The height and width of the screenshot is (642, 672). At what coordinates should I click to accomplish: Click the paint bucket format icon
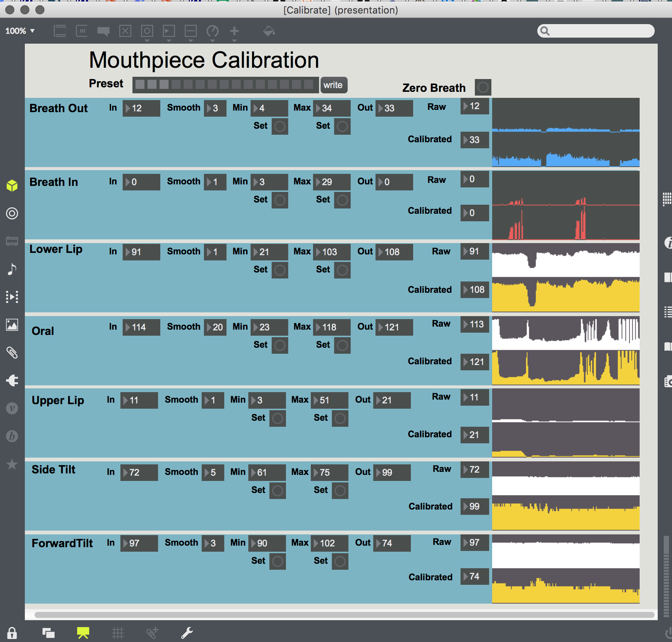tap(269, 31)
